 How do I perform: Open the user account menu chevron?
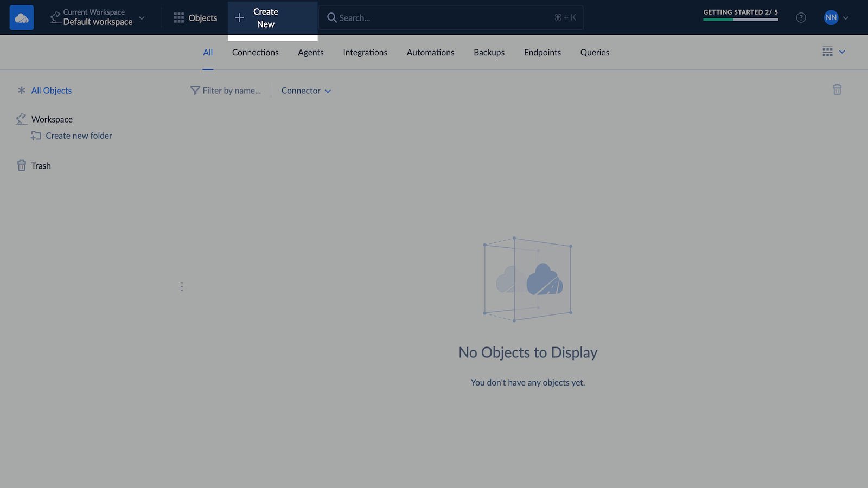pos(846,18)
